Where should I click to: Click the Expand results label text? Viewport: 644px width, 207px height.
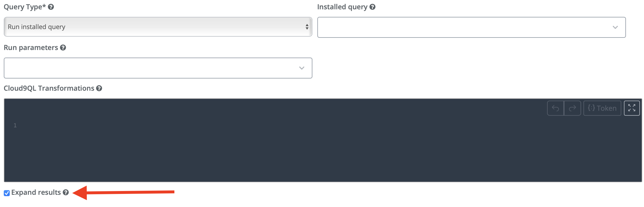click(36, 192)
